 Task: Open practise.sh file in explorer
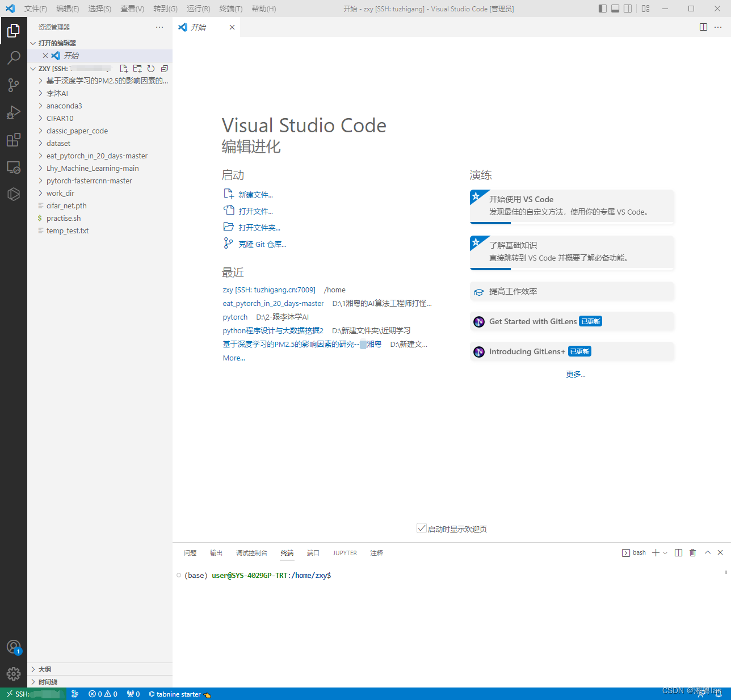tap(100, 218)
